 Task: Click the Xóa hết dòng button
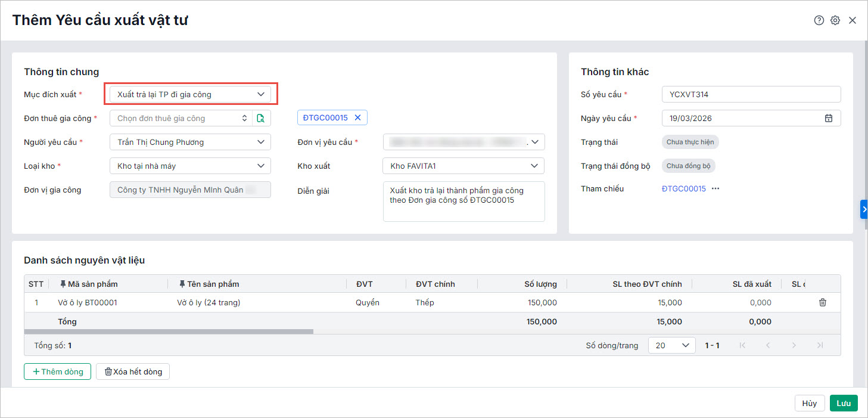133,371
